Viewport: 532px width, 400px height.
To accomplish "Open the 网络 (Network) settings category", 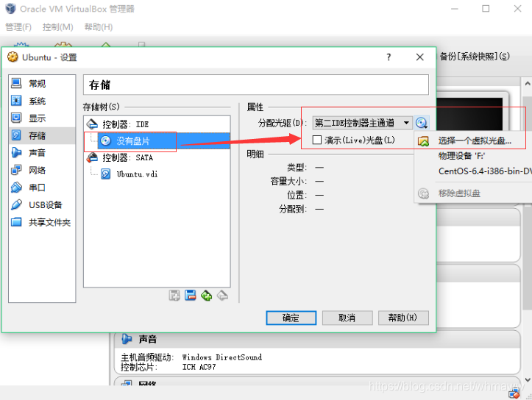I will tap(42, 170).
